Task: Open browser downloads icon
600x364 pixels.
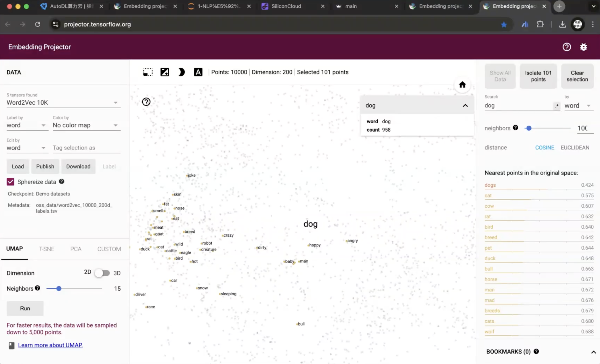Action: pos(562,24)
